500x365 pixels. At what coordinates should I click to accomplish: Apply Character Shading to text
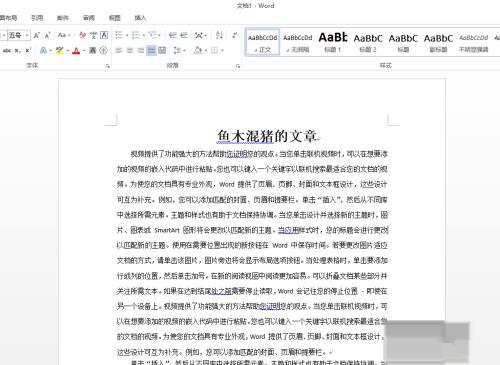93,50
